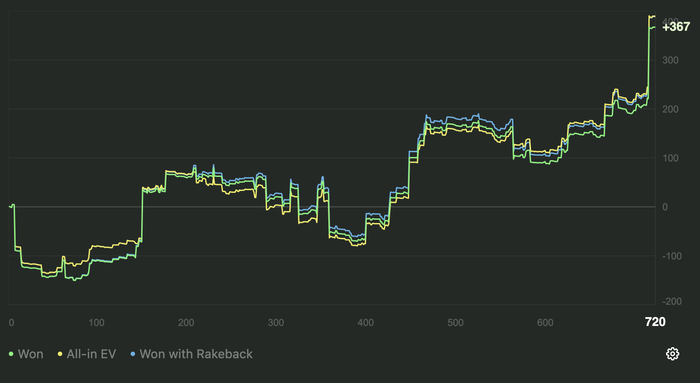Image resolution: width=700 pixels, height=383 pixels.
Task: Click the -200 label on winnings axis
Action: coord(672,302)
